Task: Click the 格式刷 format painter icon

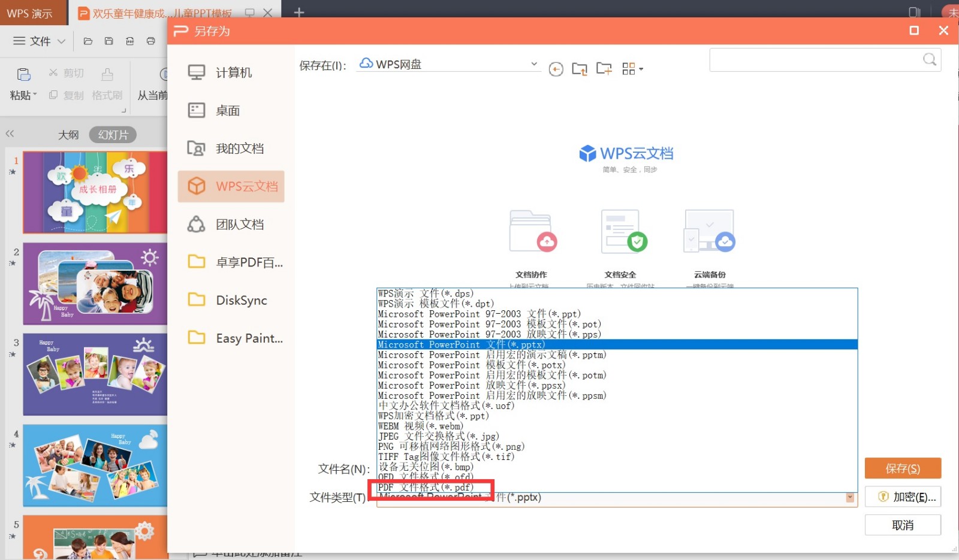Action: (107, 74)
